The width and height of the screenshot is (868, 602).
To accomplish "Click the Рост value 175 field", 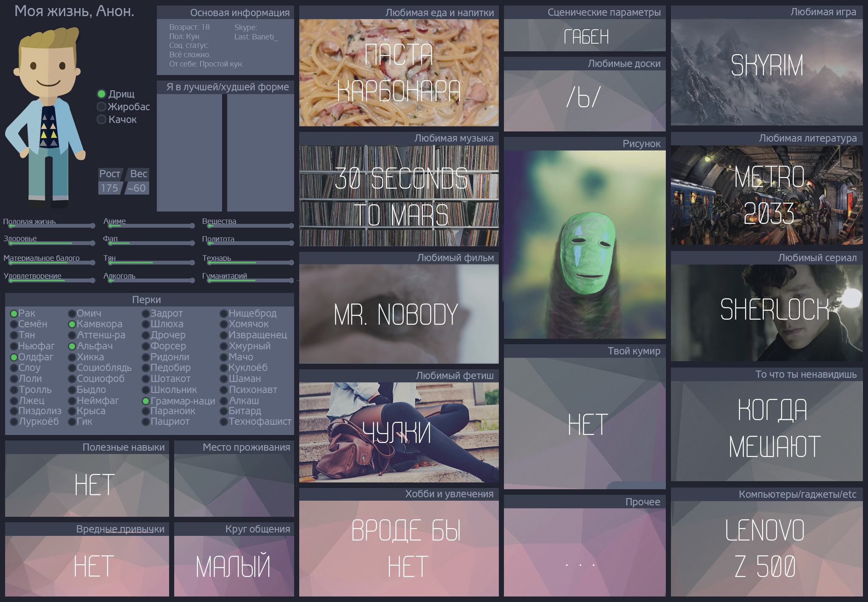I will click(110, 188).
